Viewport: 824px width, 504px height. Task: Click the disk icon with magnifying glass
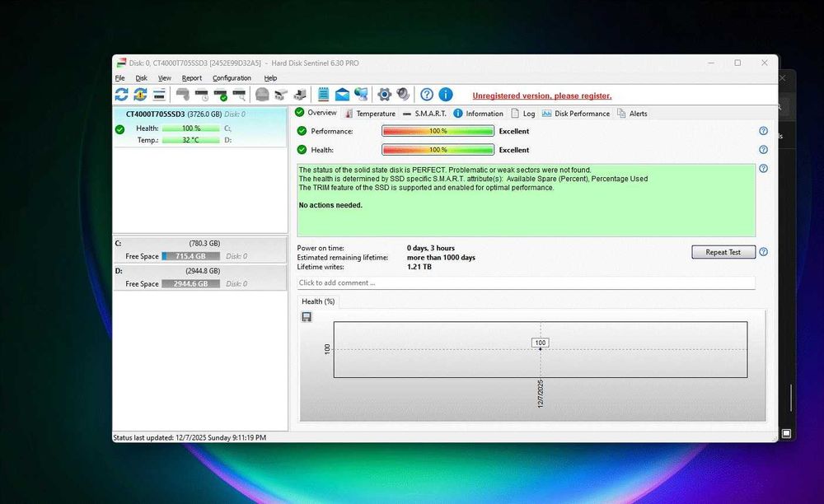(x=239, y=95)
